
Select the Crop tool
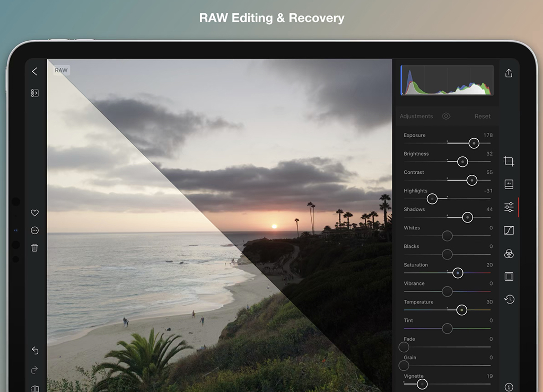point(509,161)
